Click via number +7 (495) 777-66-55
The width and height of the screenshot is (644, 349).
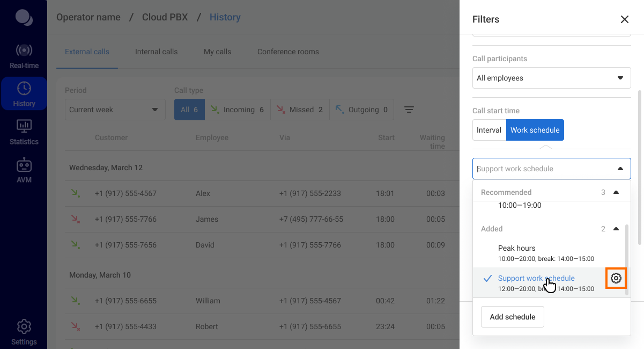point(311,219)
